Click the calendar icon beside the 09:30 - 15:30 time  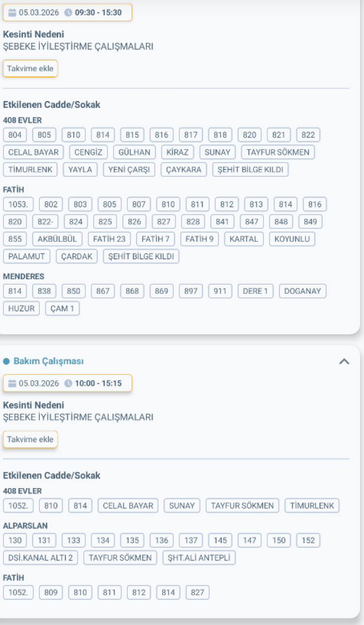13,13
